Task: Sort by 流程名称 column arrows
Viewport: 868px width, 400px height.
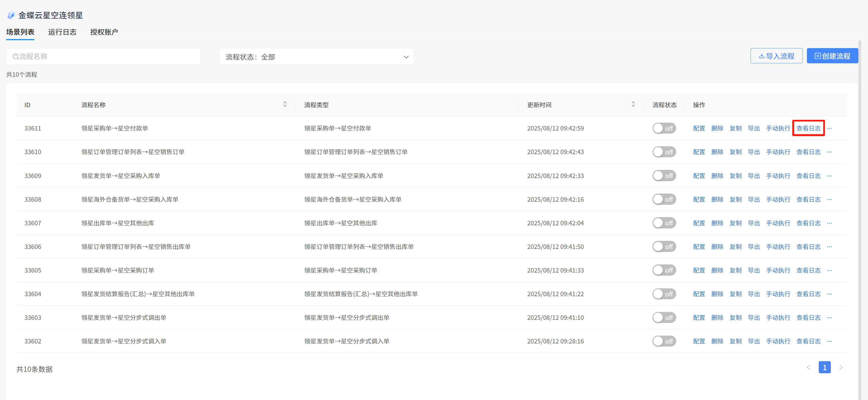Action: (x=285, y=104)
